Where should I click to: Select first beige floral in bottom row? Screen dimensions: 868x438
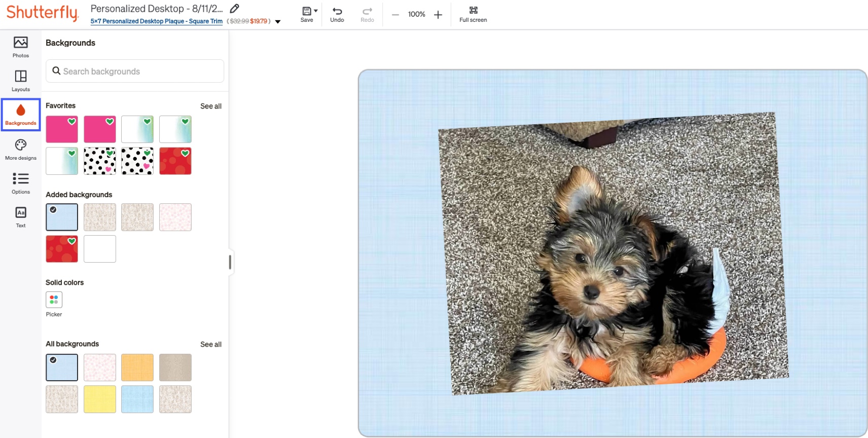(x=62, y=399)
